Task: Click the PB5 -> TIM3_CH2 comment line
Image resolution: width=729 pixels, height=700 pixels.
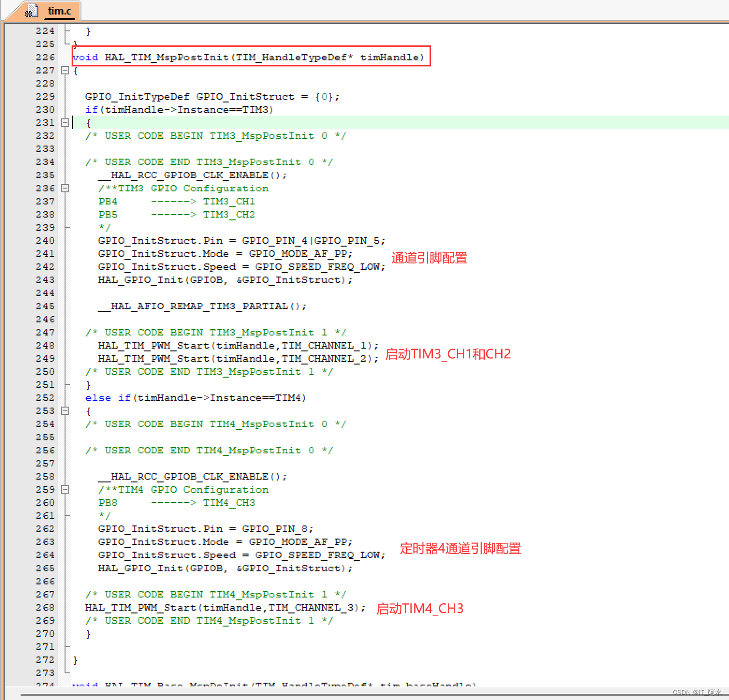Action: 176,214
